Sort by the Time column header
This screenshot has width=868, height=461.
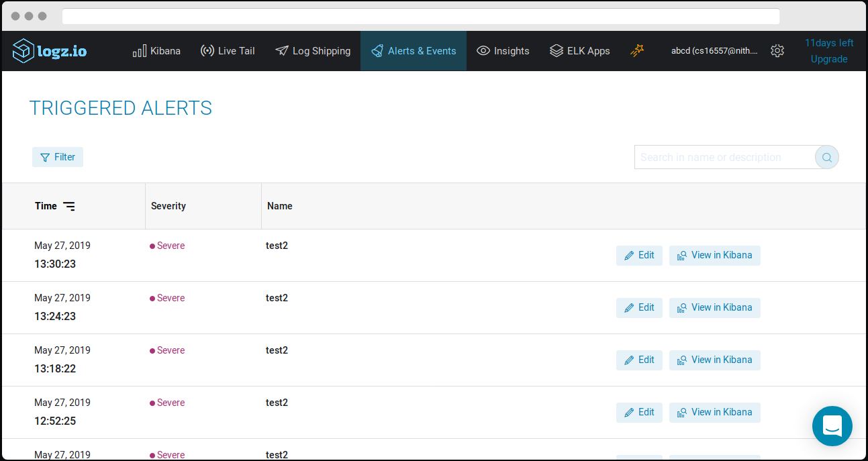click(46, 206)
